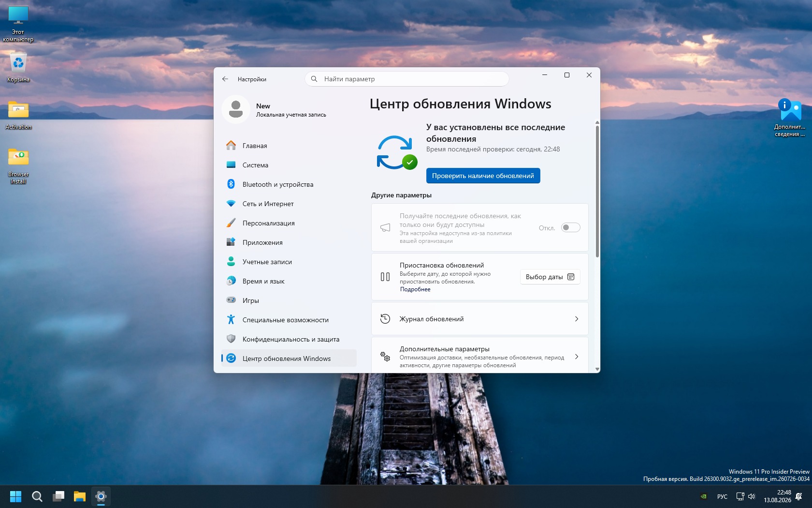
Task: Select the Browser Install desktop folder
Action: click(x=18, y=166)
